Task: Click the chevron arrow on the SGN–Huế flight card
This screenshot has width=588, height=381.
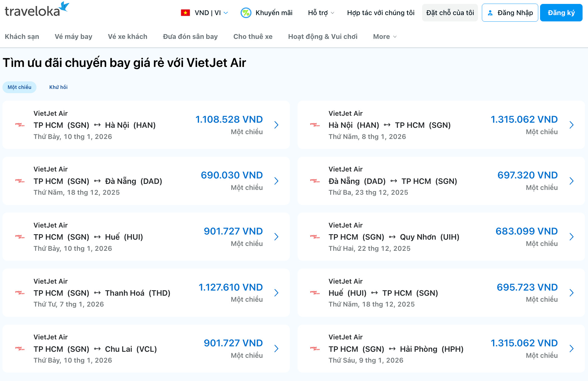Action: (276, 237)
